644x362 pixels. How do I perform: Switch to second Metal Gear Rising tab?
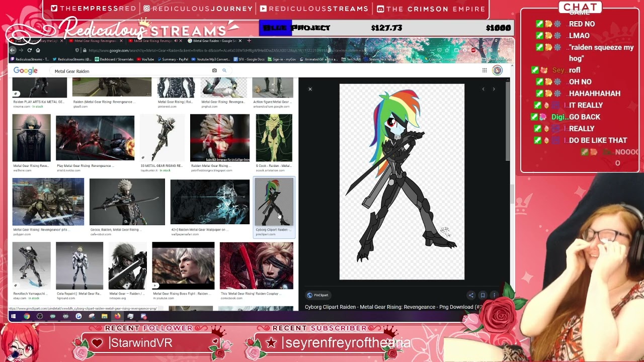[x=155, y=41]
